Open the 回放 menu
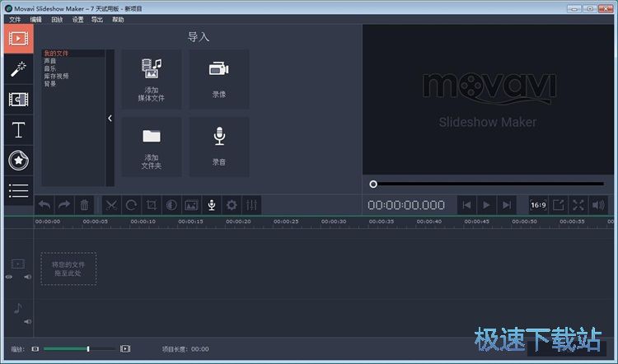Viewport: 618px width, 364px height. coord(57,19)
